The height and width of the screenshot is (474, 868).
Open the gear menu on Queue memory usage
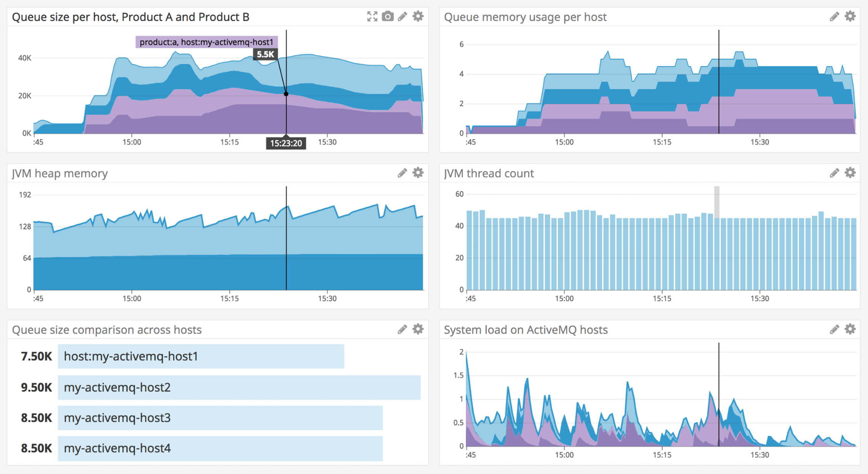pyautogui.click(x=850, y=16)
